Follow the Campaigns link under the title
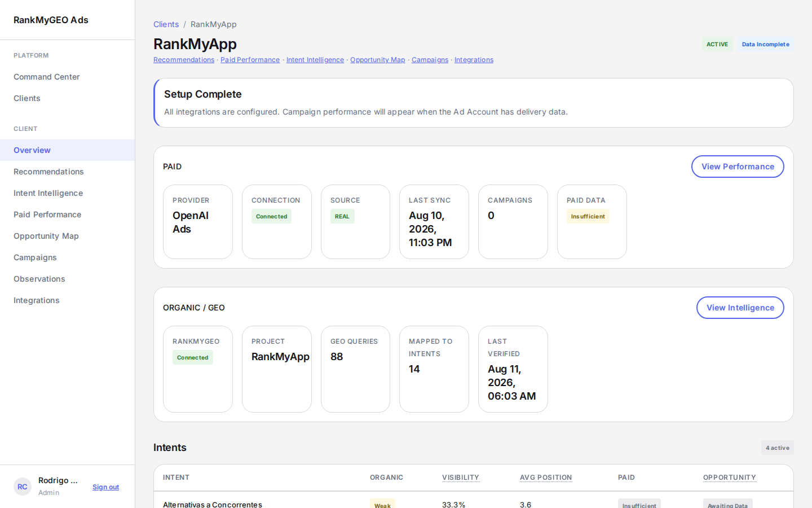This screenshot has width=812, height=508. (430, 60)
